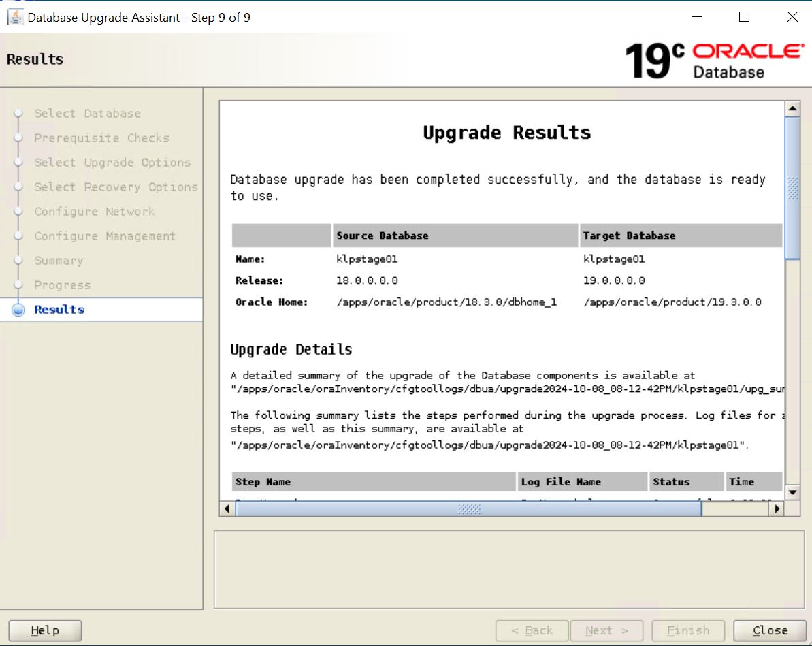This screenshot has height=646, width=812.
Task: Click the upg_summary log path text
Action: click(508, 389)
